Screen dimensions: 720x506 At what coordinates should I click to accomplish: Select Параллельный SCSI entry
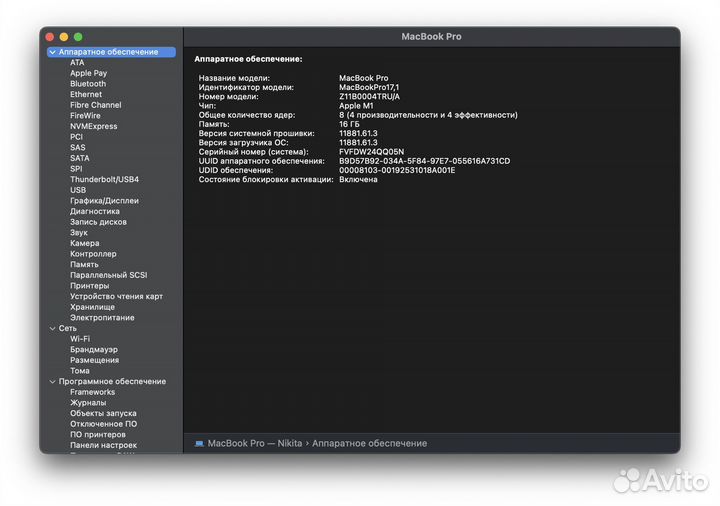click(109, 275)
